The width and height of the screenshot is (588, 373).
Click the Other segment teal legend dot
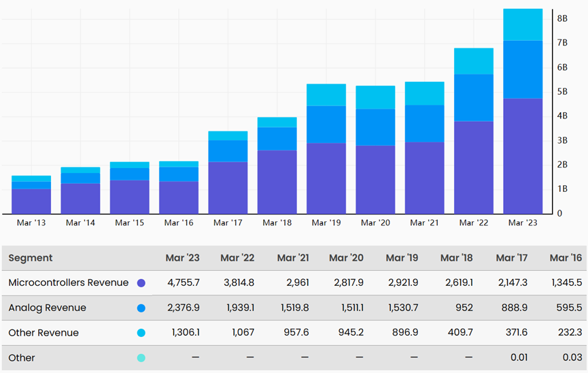pyautogui.click(x=141, y=358)
